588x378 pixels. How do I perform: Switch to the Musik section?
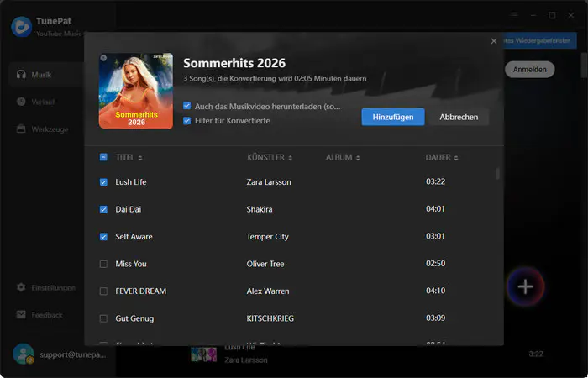pyautogui.click(x=47, y=75)
